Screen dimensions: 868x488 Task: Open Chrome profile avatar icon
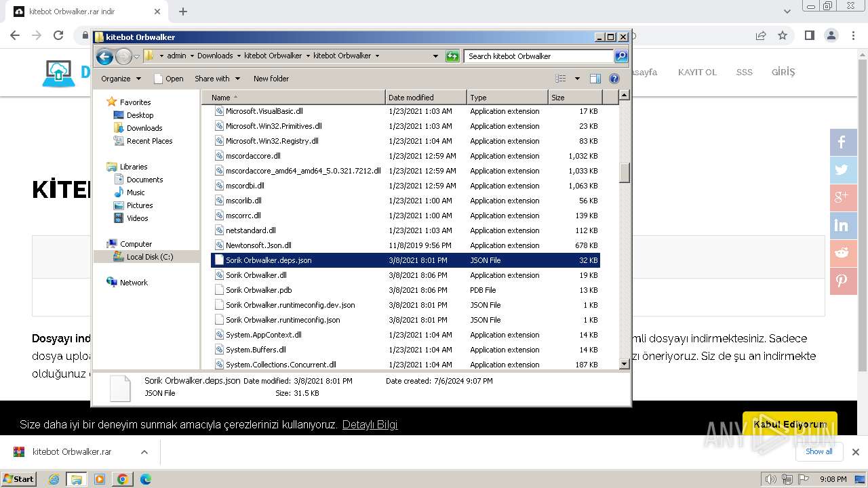[831, 35]
